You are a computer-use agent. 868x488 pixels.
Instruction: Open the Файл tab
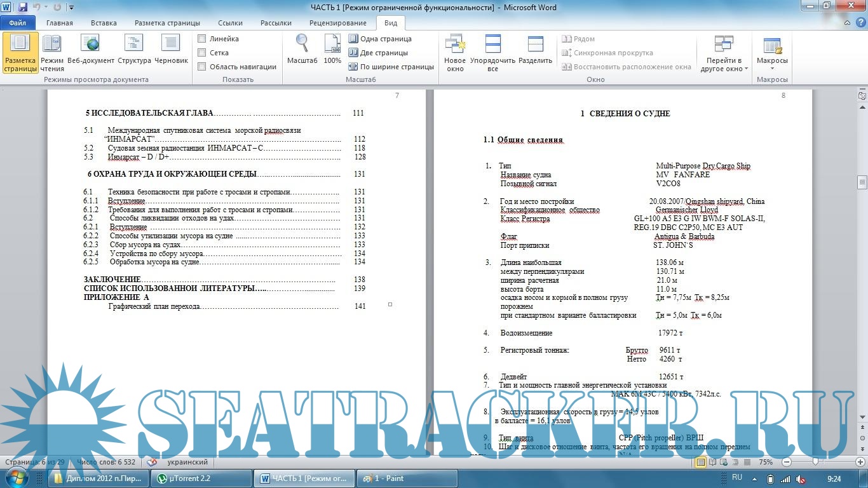pos(18,23)
